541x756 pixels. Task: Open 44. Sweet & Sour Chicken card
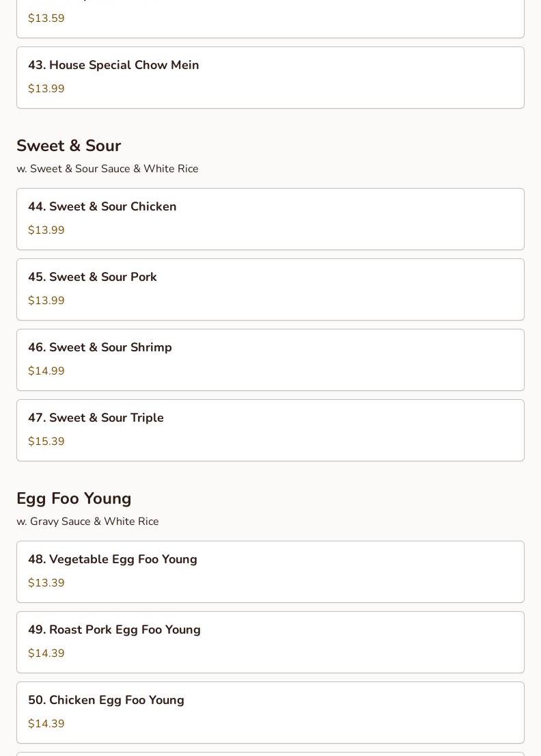coord(270,219)
